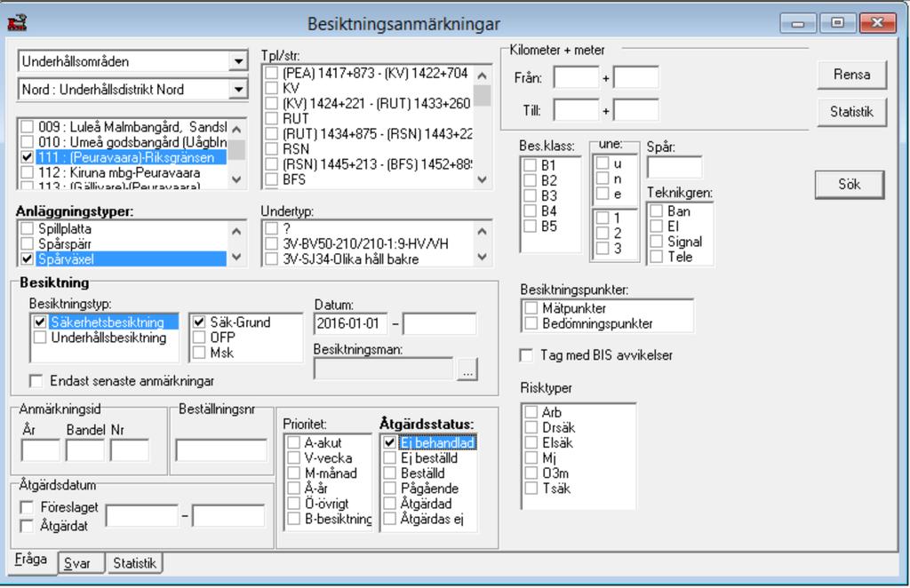Click Datum start field showing 2016-01-01

click(x=350, y=323)
